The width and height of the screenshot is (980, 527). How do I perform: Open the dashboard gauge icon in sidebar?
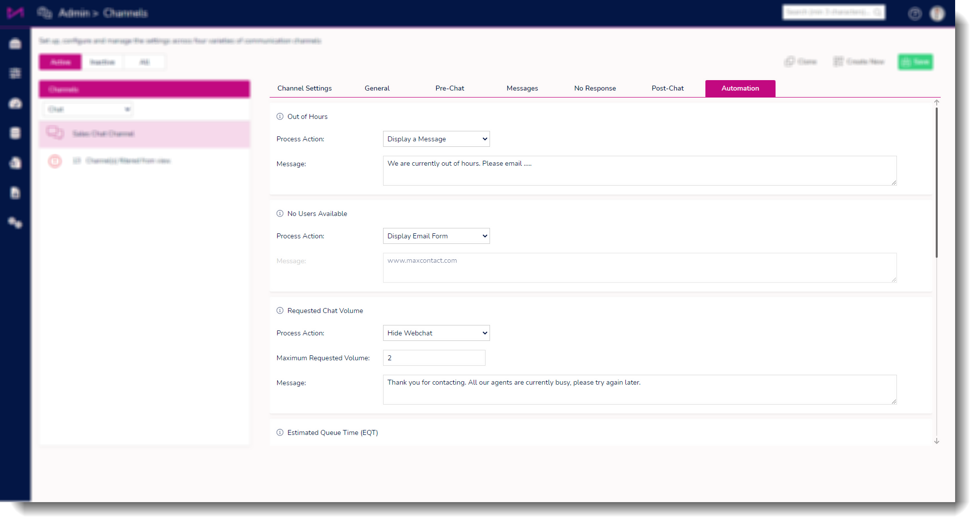tap(15, 104)
